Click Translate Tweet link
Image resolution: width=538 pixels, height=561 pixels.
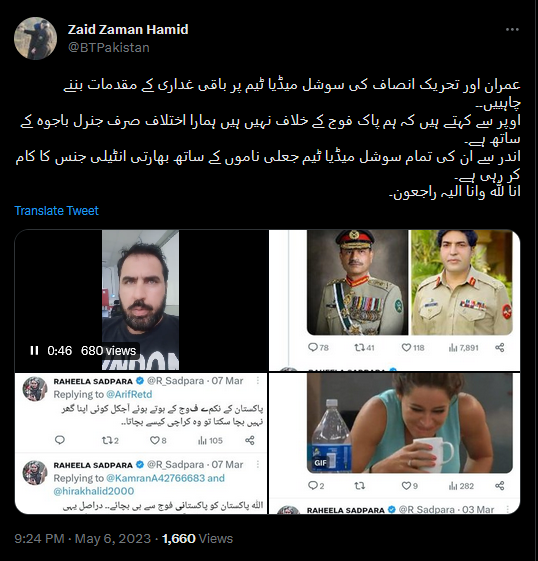pos(56,211)
